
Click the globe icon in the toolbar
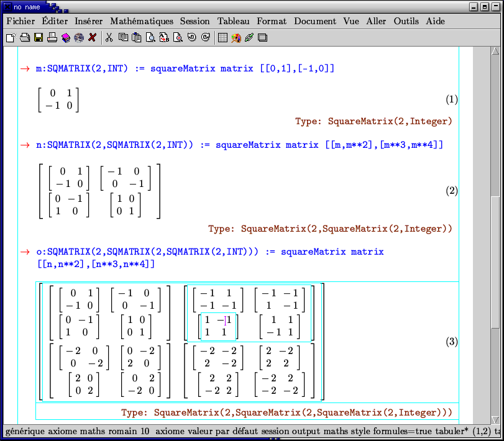[x=79, y=37]
